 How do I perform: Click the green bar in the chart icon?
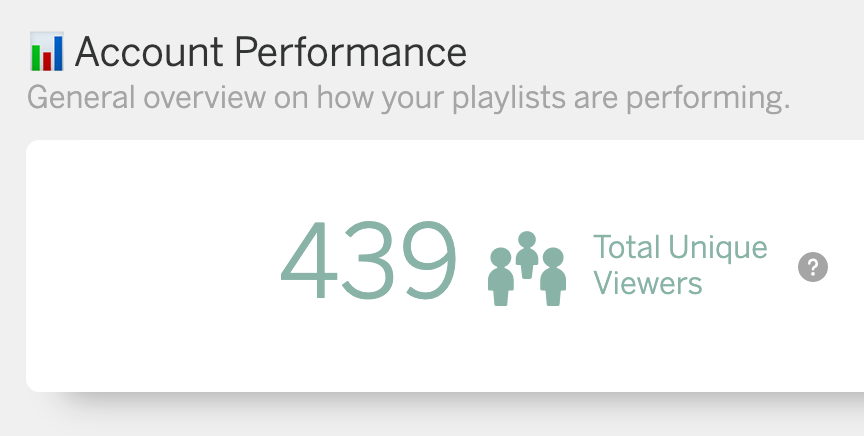tap(37, 57)
